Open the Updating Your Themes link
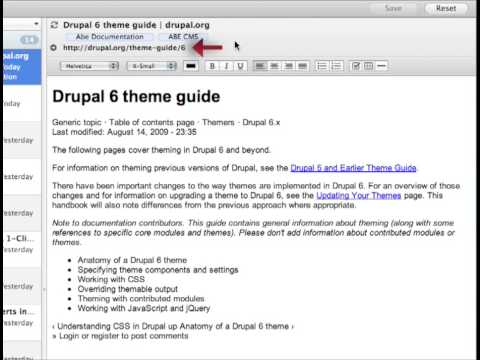Image resolution: width=480 pixels, height=360 pixels. [359, 195]
